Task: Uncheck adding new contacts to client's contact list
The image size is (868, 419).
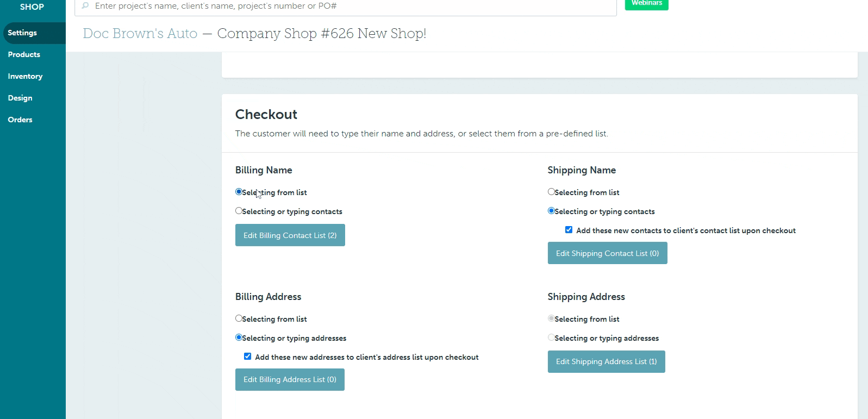Action: pyautogui.click(x=569, y=229)
